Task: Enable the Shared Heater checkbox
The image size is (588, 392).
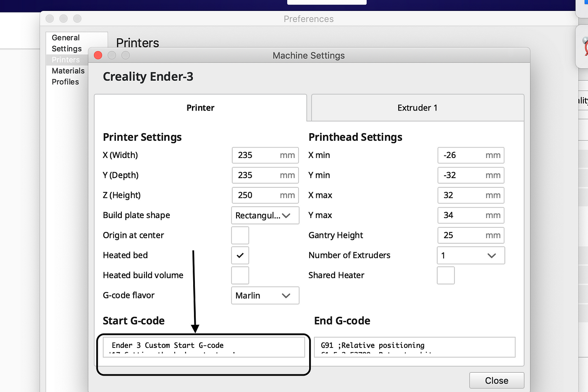Action: (446, 275)
